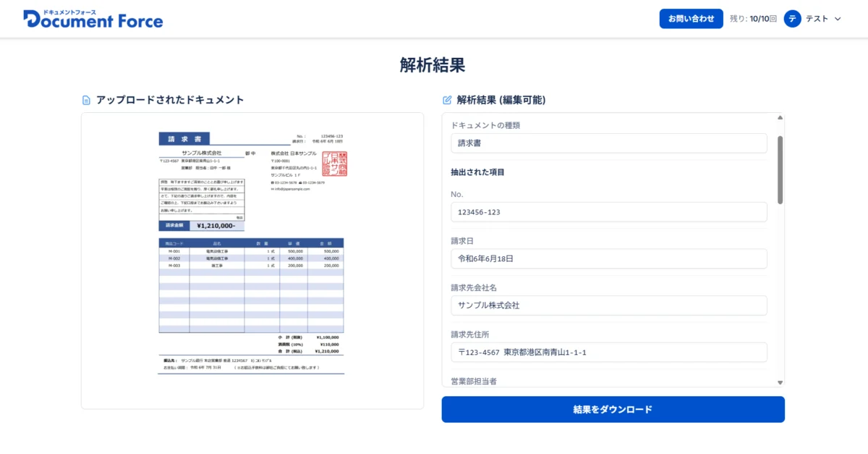Click the document icon beside アップロードされたドキュメント
This screenshot has height=454, width=868.
click(x=86, y=100)
